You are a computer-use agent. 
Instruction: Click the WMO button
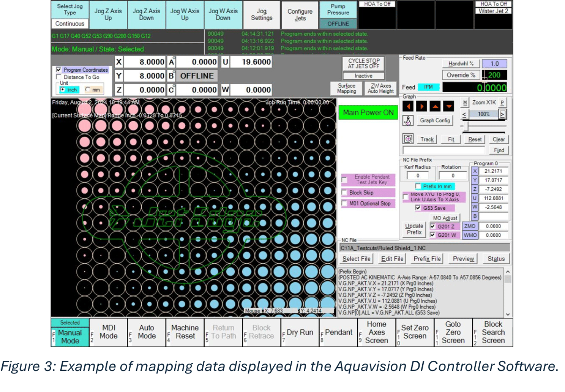pyautogui.click(x=470, y=235)
